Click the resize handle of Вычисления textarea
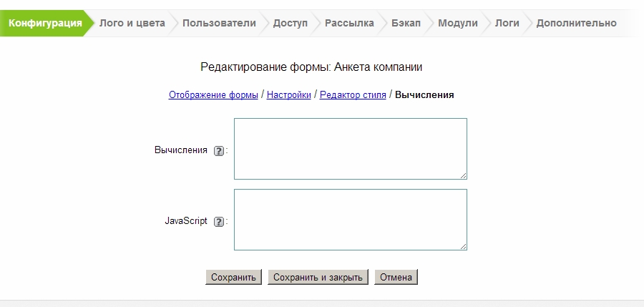This screenshot has width=644, height=307. pos(463,175)
